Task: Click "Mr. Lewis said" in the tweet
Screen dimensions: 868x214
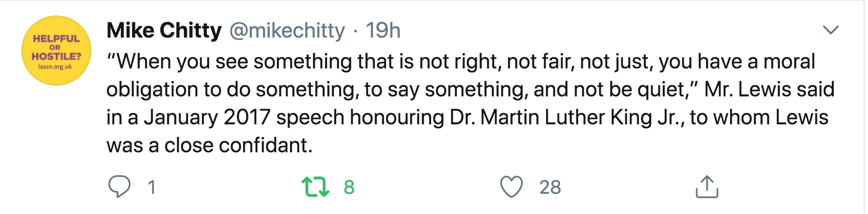Action: (x=769, y=90)
